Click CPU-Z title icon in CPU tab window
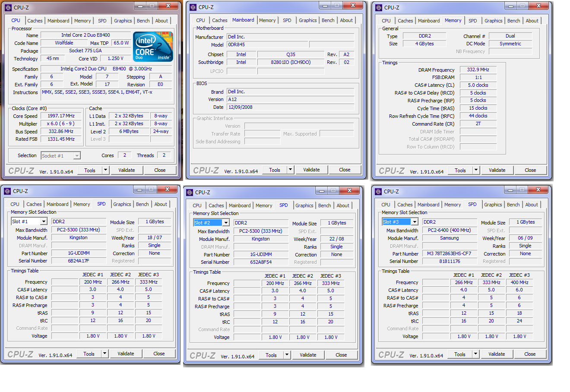 coord(8,7)
